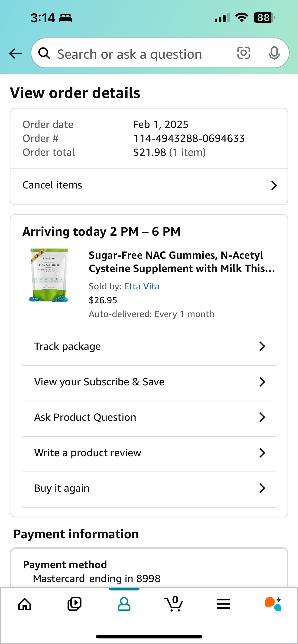Select Ask Product Question option
298x644 pixels.
[85, 417]
